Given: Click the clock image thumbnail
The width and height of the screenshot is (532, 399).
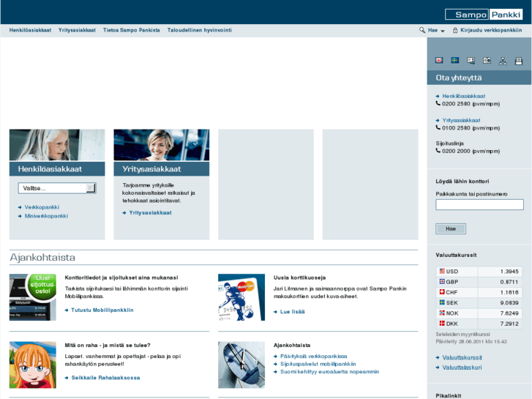Looking at the screenshot, I should click(x=241, y=365).
